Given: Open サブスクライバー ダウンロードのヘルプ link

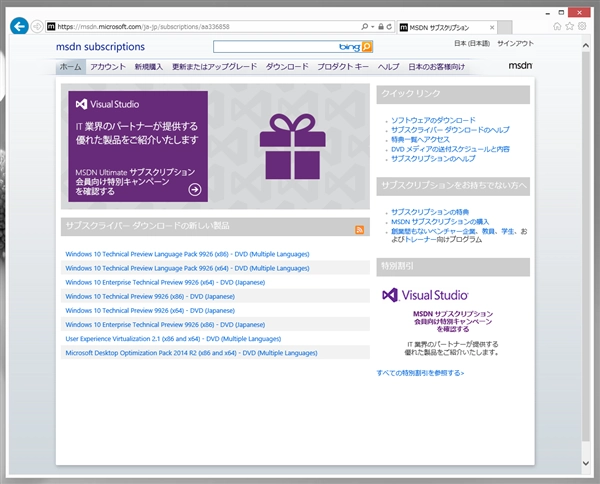Looking at the screenshot, I should click(450, 129).
